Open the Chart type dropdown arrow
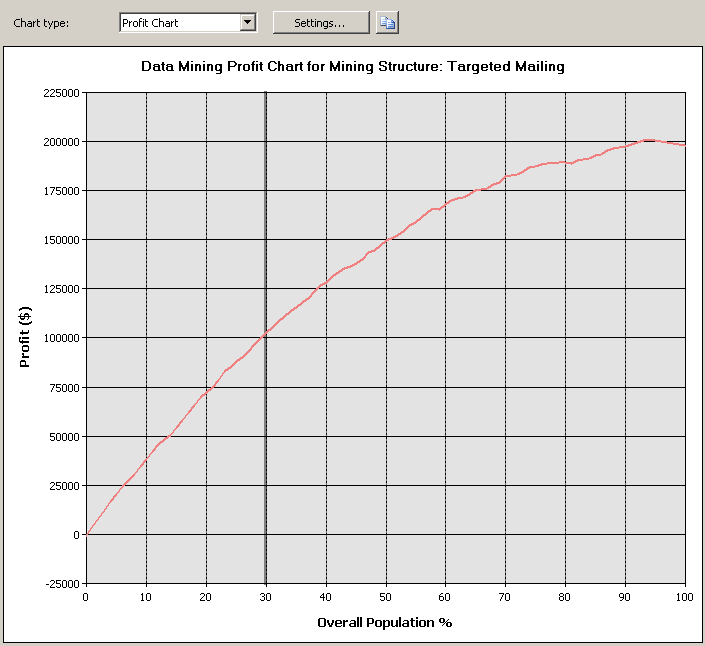 click(249, 22)
